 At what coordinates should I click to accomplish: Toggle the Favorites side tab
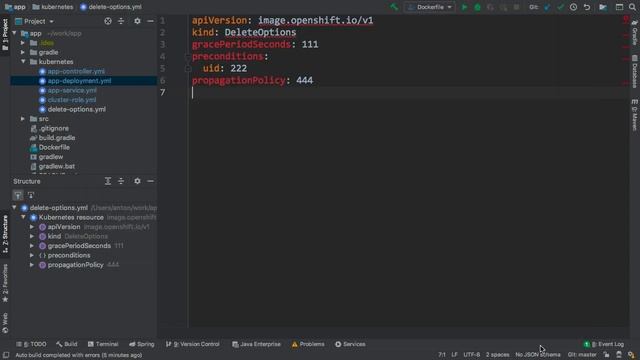coord(5,283)
